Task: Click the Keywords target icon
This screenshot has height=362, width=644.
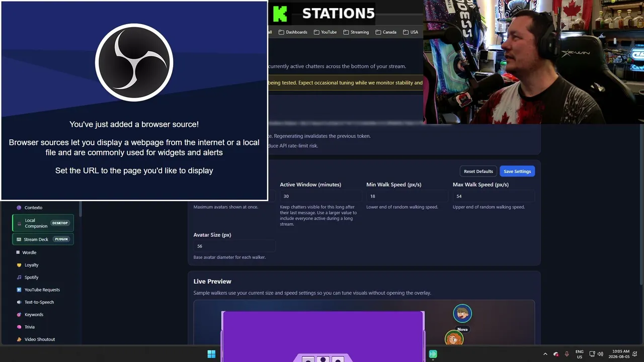Action: tap(19, 315)
